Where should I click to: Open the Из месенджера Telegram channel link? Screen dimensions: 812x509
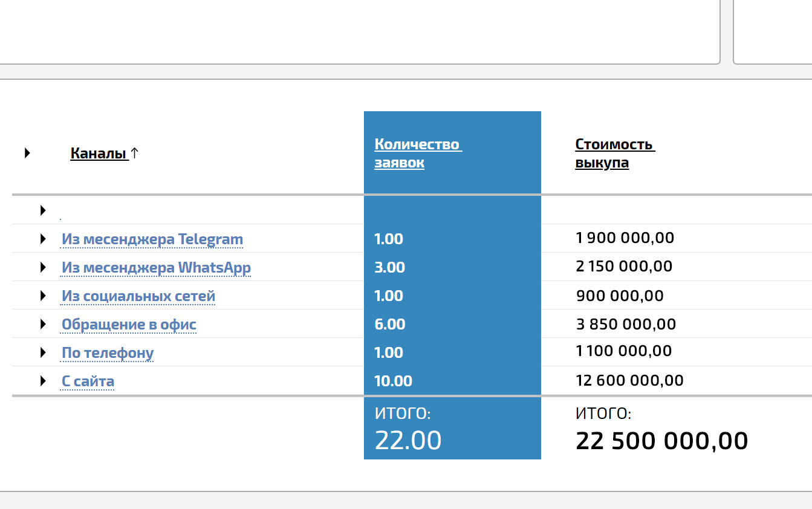(152, 239)
